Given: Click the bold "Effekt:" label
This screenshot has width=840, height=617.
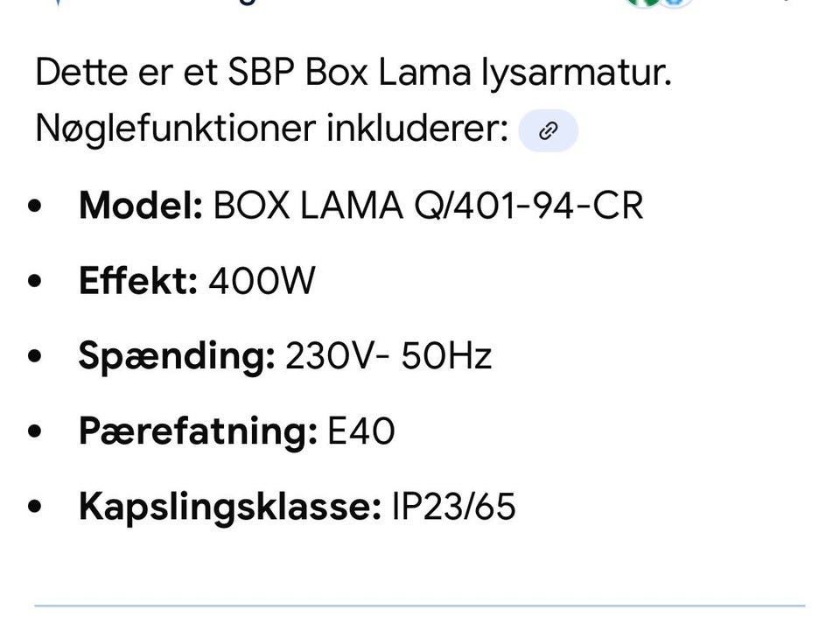Looking at the screenshot, I should click(x=138, y=281).
